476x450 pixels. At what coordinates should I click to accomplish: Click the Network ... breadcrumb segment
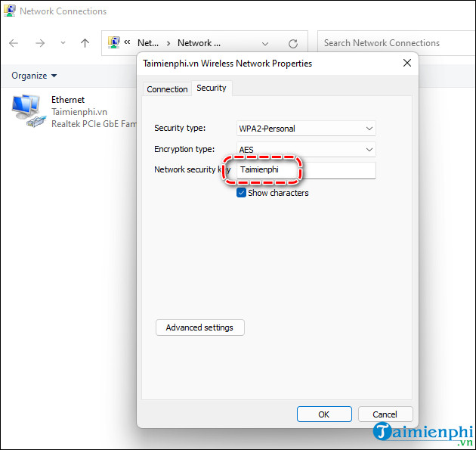[x=199, y=43]
